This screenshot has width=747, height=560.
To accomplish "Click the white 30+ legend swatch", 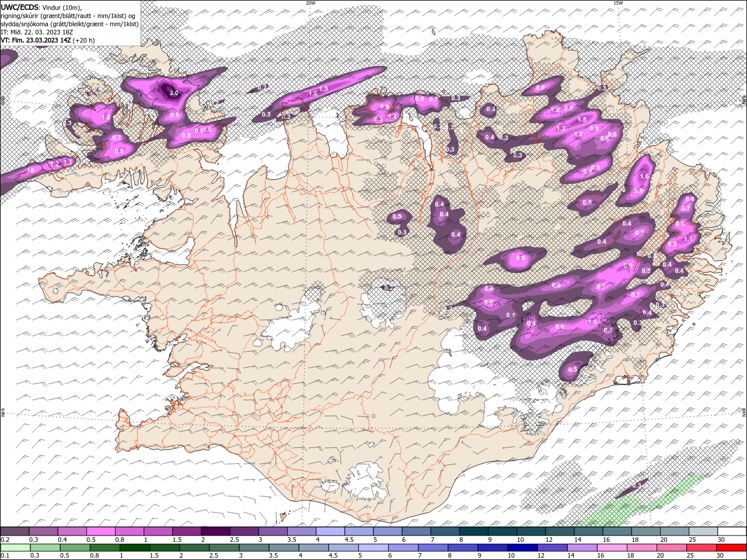I will coord(732,531).
